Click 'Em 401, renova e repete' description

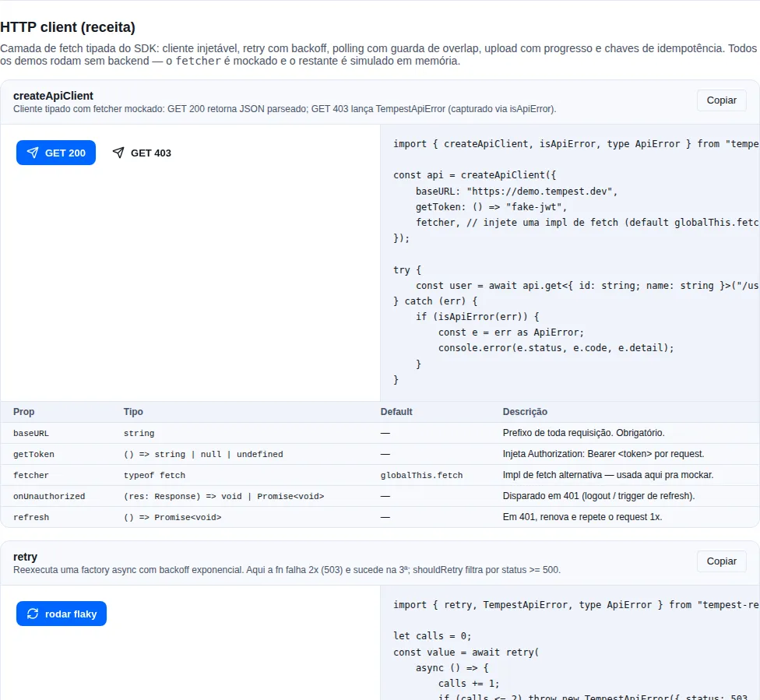582,517
